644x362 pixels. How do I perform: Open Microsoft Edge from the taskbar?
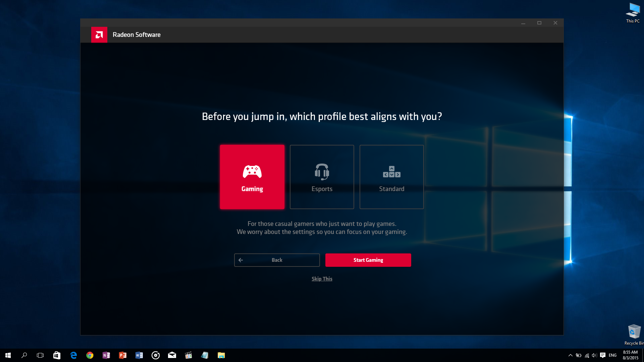click(x=73, y=355)
